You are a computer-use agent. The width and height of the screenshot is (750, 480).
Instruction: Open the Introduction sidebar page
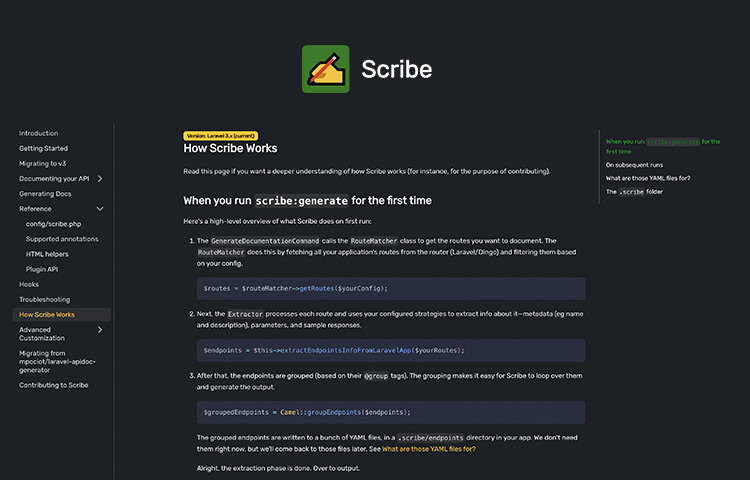click(x=38, y=133)
